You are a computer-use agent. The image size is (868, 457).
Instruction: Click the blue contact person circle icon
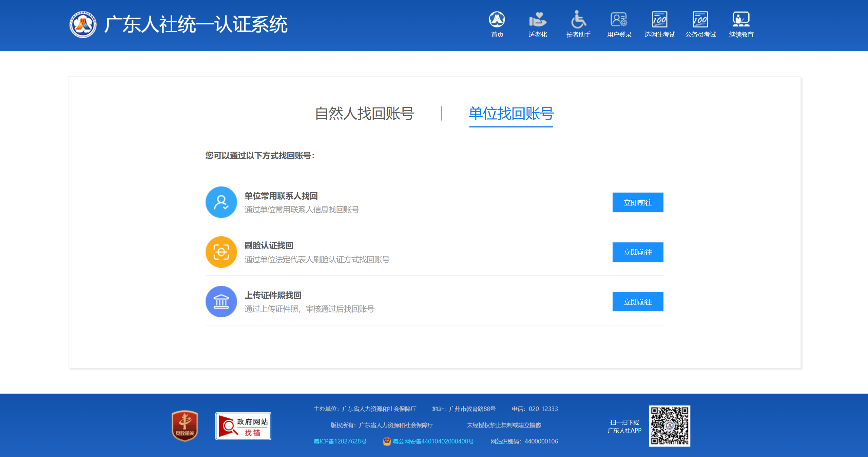point(221,202)
